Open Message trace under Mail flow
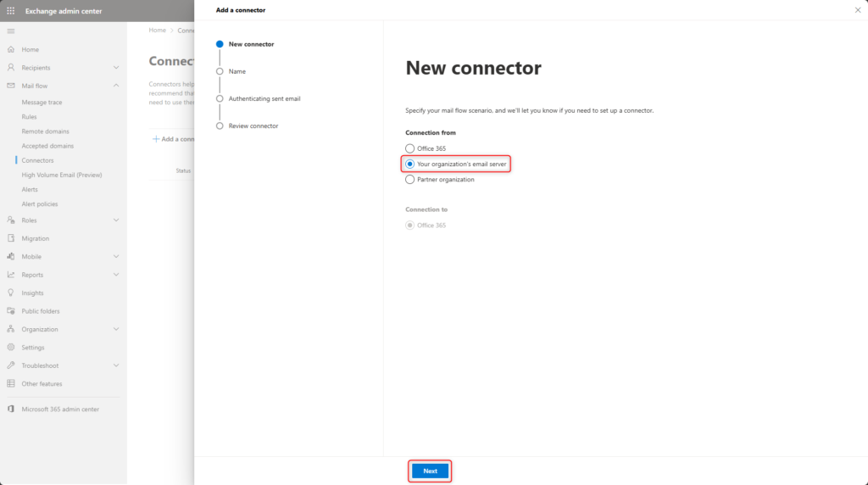This screenshot has height=485, width=868. tap(42, 103)
